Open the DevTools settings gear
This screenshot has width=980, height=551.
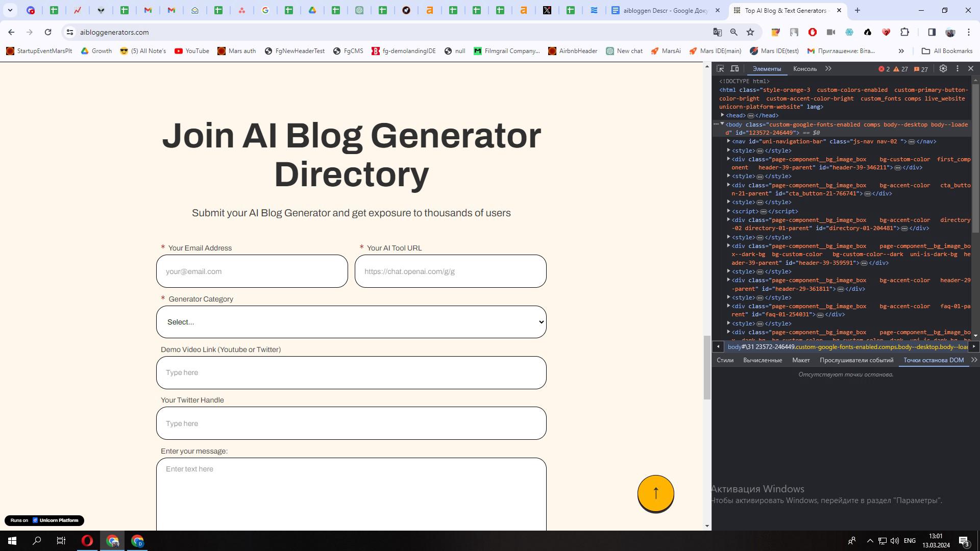pos(943,68)
